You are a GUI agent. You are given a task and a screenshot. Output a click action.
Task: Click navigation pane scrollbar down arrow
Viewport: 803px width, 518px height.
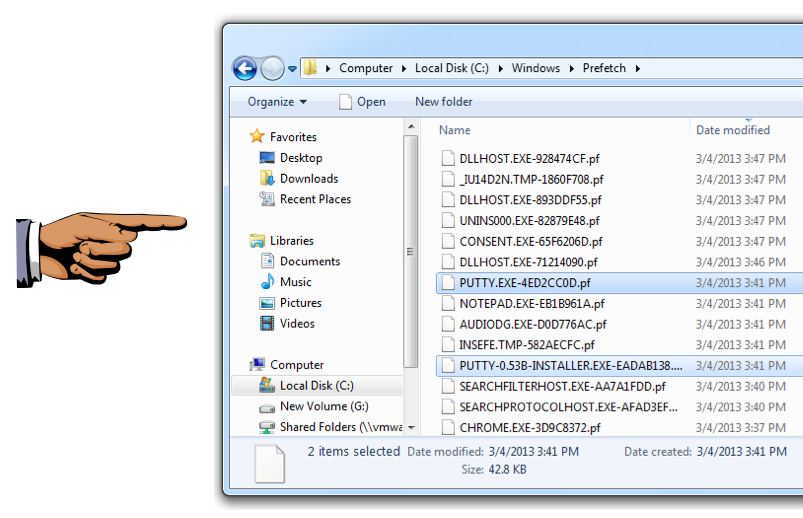411,427
